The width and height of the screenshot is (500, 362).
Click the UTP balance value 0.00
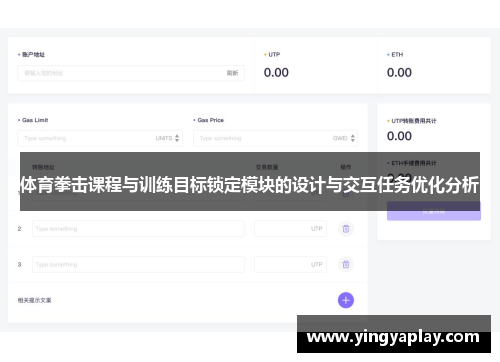point(276,72)
